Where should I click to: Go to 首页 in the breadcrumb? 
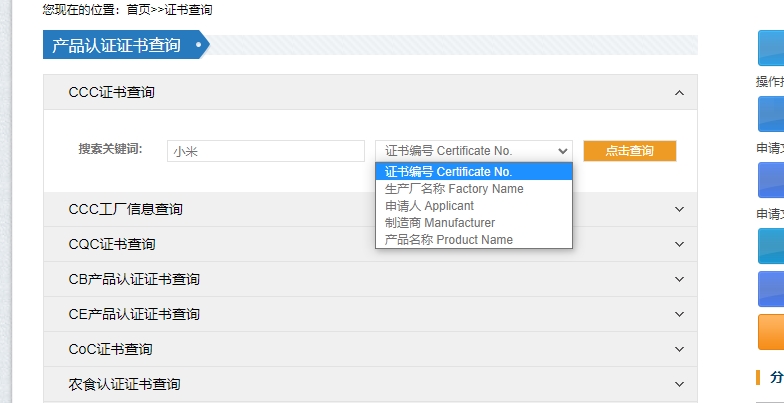(137, 10)
